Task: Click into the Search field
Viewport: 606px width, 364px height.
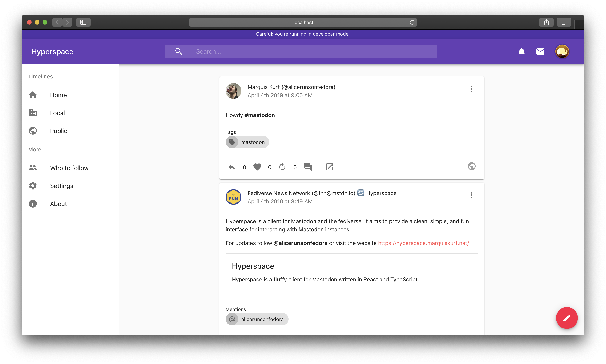Action: click(x=314, y=51)
